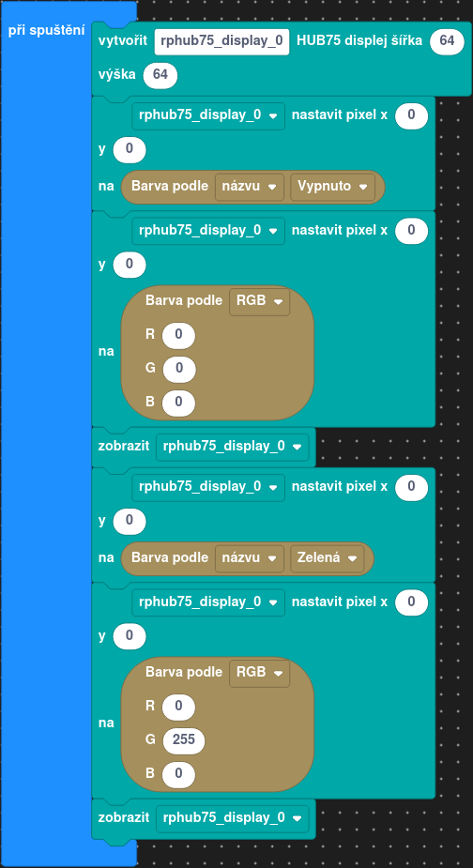Edit pixel x value in G 255 block

[411, 602]
